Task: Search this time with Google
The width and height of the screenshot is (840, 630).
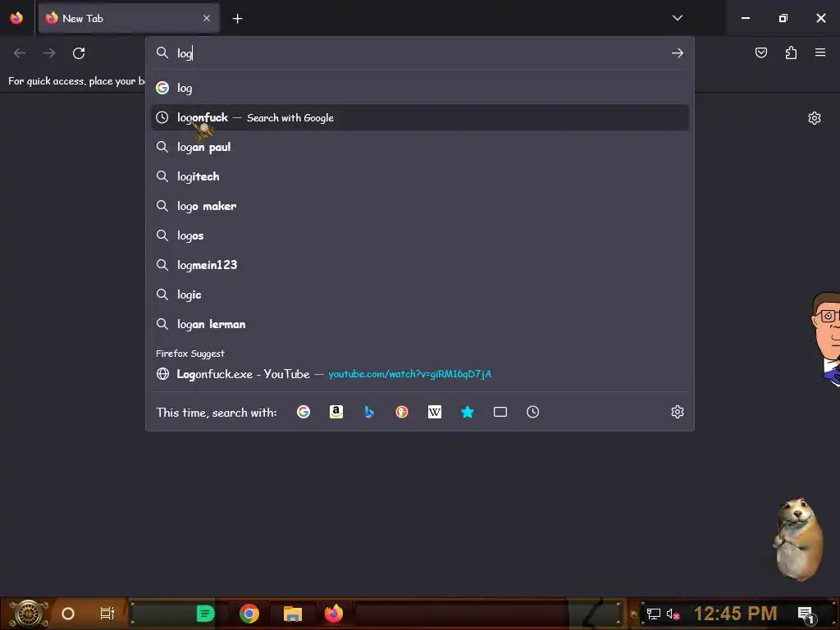Action: pos(304,412)
